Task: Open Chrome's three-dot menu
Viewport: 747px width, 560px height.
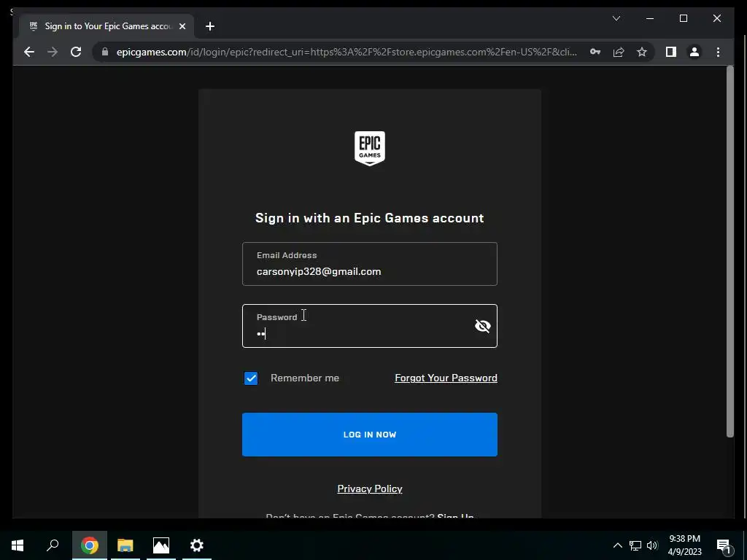Action: 718,52
